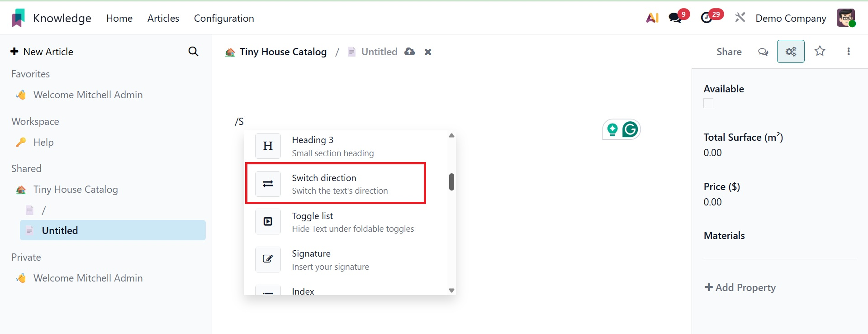This screenshot has height=334, width=868.
Task: Click the debug tools wrench icon
Action: (740, 18)
